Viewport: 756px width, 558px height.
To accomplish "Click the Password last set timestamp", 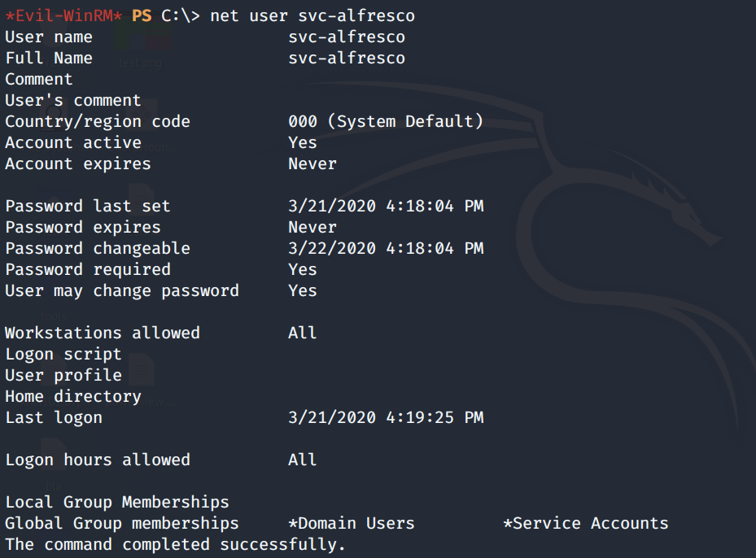I will pos(385,206).
